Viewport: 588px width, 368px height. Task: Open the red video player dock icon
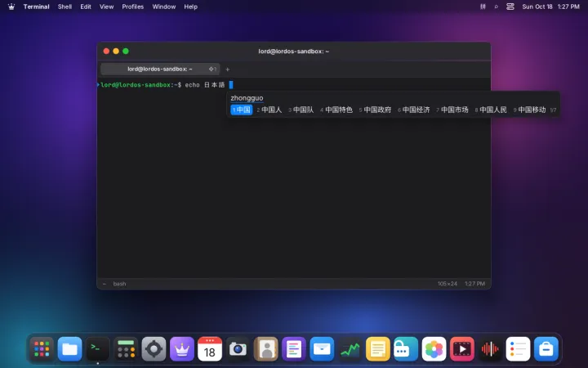coord(461,349)
